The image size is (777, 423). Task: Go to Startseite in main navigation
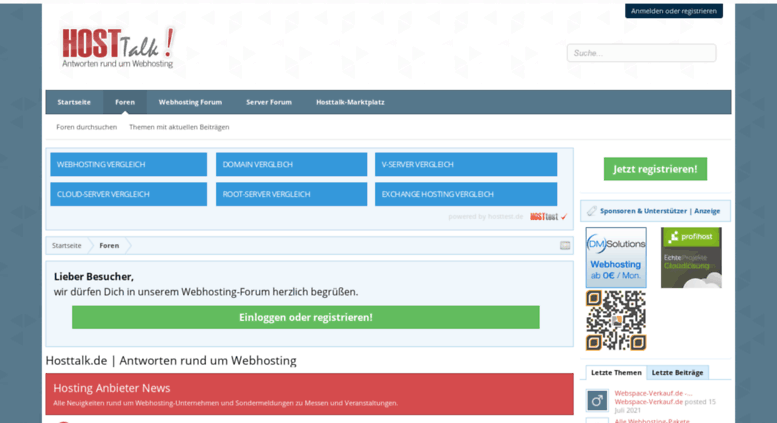[x=74, y=102]
